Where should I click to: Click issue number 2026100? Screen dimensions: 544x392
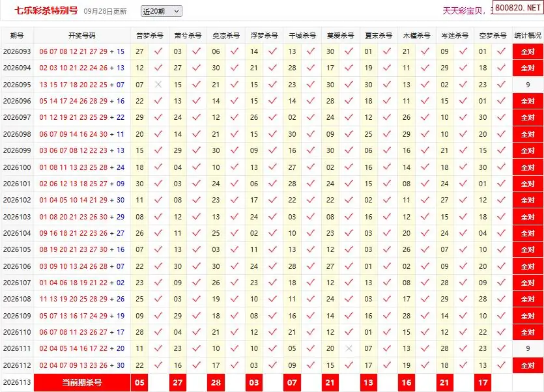[17, 167]
